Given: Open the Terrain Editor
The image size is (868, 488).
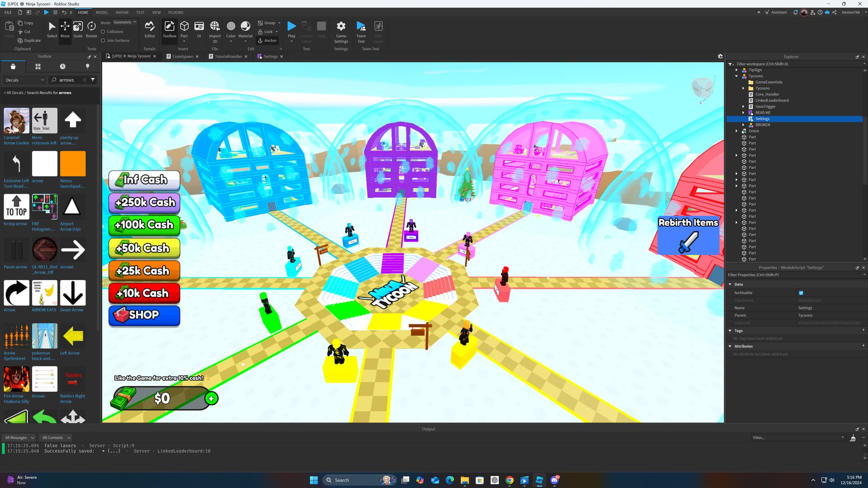Looking at the screenshot, I should [x=150, y=28].
